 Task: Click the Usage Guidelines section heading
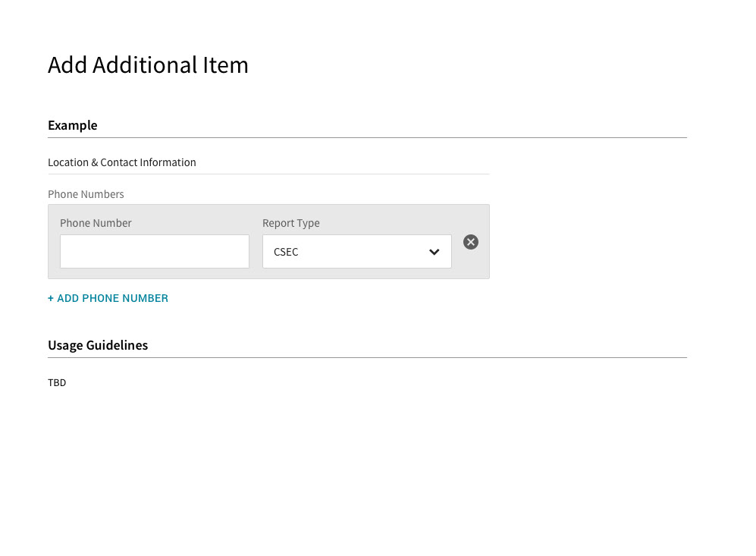coord(98,345)
